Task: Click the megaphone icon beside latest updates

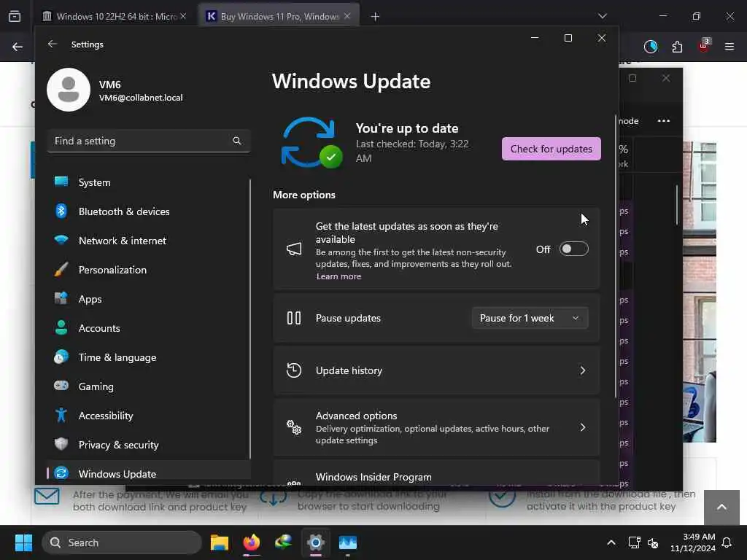Action: click(294, 249)
